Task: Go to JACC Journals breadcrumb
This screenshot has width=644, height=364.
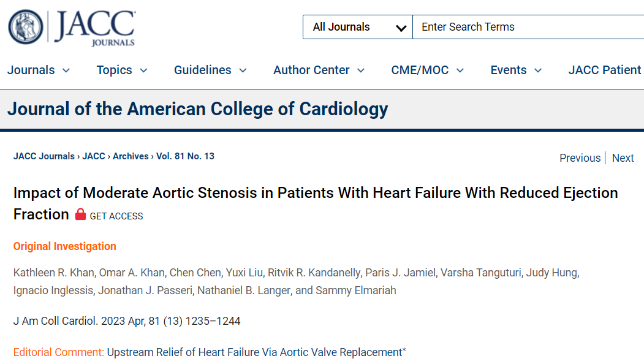Action: 44,156
